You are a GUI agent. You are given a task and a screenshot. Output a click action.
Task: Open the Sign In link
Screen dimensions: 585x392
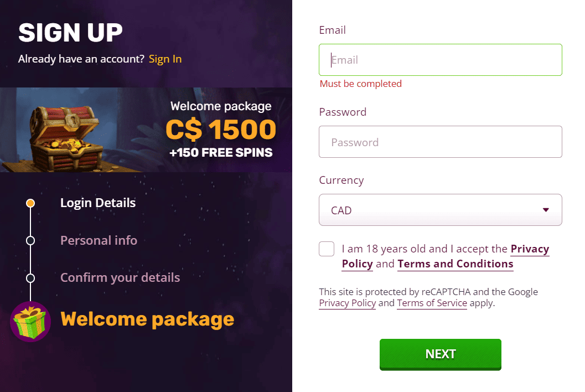coord(165,59)
